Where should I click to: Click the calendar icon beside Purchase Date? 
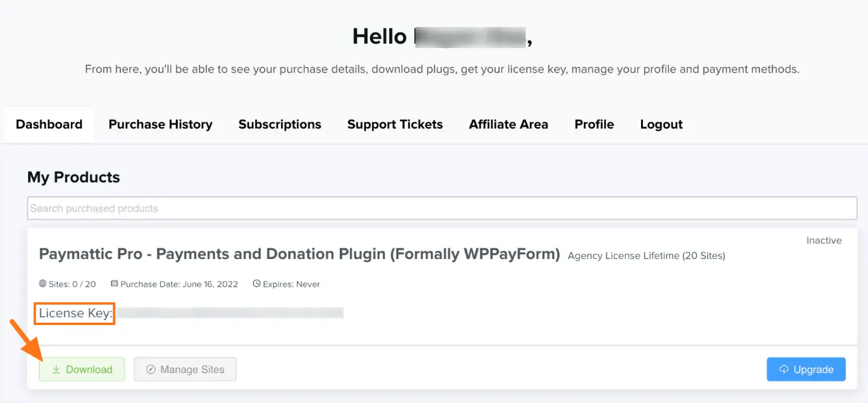pos(115,284)
